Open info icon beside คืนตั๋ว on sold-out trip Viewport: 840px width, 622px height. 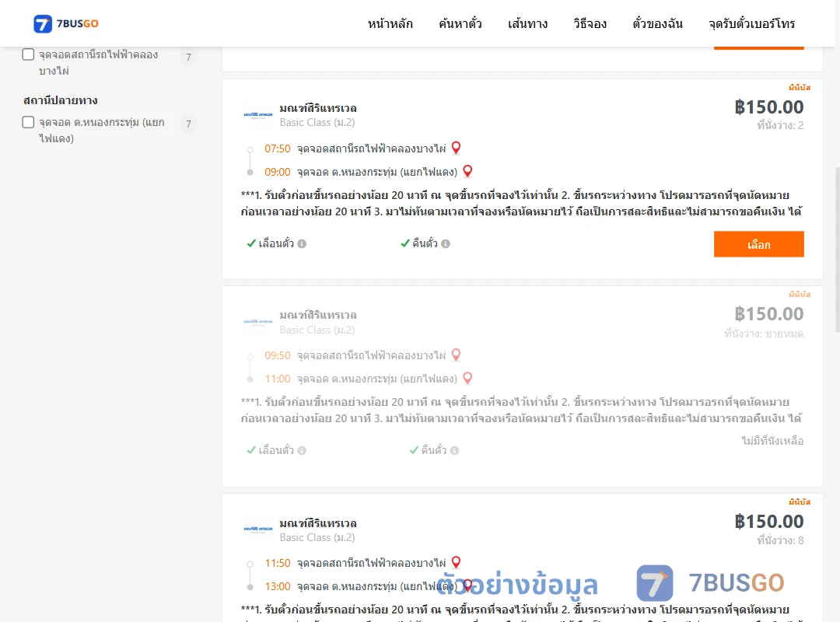(x=454, y=451)
